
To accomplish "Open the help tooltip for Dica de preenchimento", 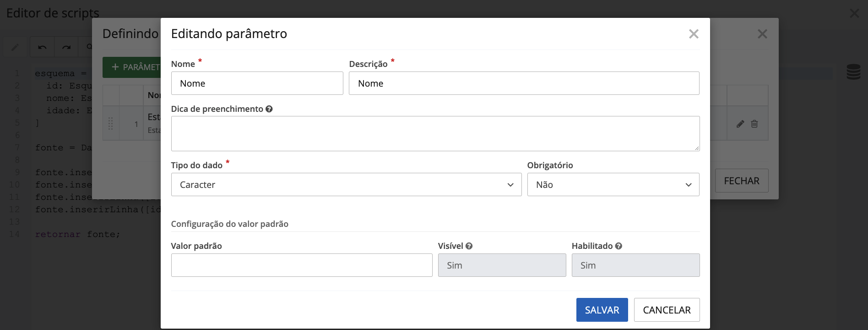I will pos(269,109).
